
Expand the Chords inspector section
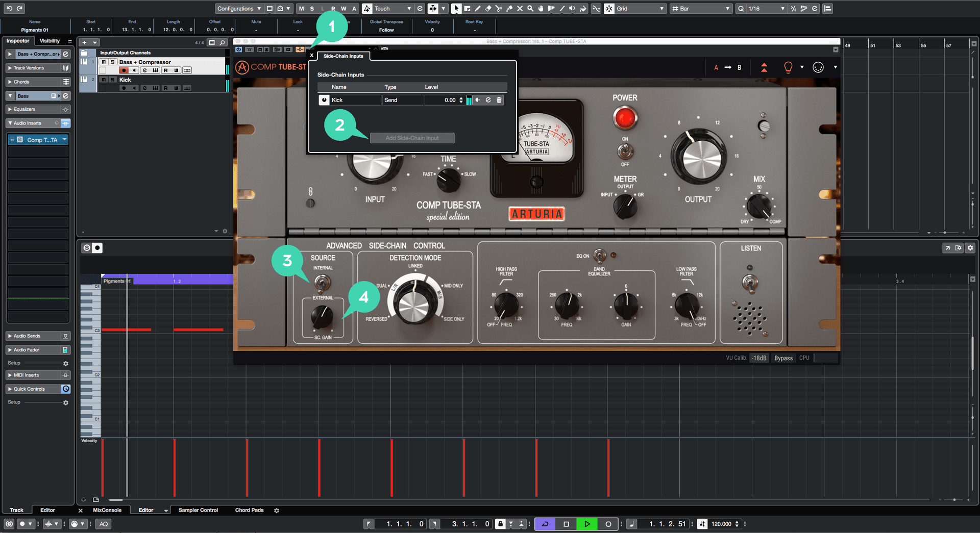pos(34,82)
